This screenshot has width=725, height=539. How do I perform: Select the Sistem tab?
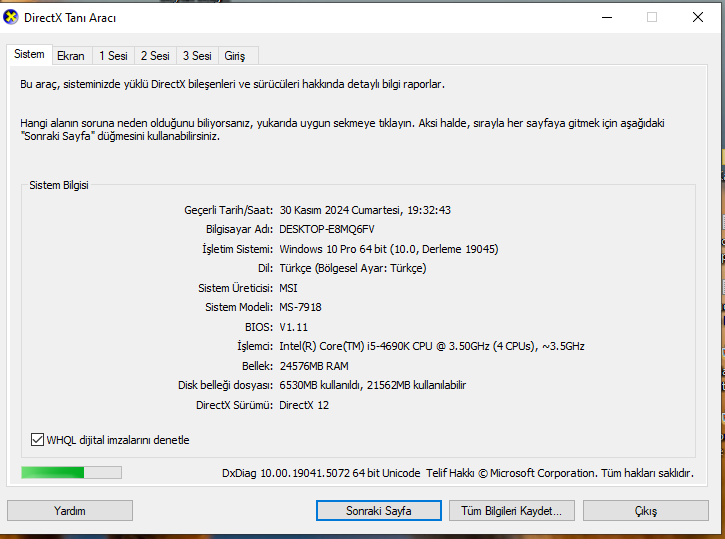29,54
